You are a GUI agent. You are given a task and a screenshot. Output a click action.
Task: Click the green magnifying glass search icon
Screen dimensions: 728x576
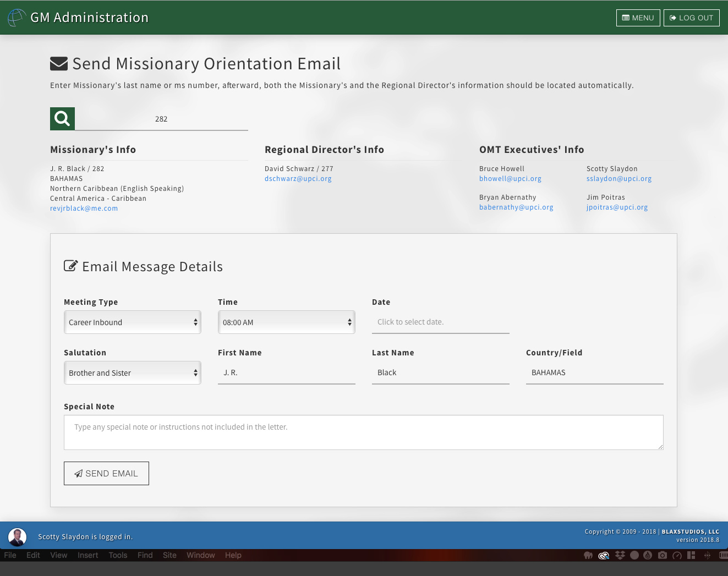click(x=62, y=119)
